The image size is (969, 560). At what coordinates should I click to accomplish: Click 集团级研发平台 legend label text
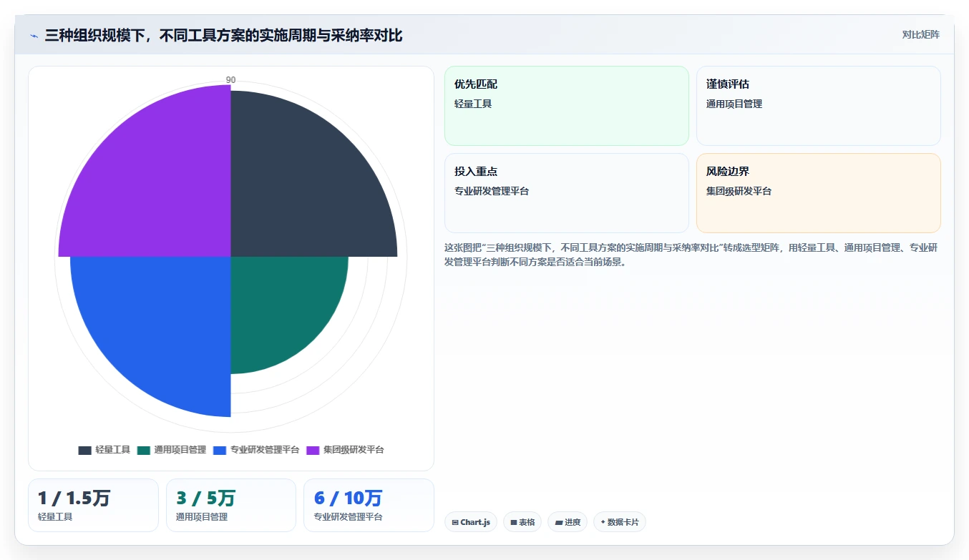354,450
